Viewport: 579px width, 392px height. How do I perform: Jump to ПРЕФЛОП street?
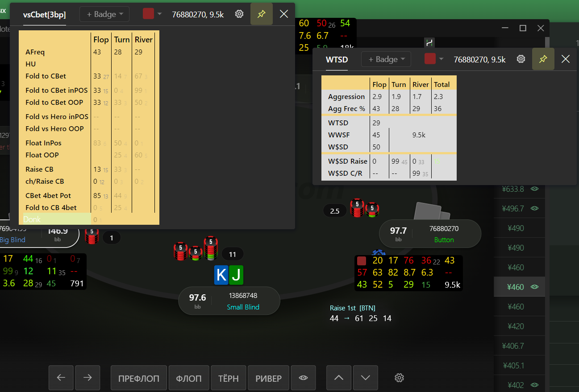click(139, 378)
